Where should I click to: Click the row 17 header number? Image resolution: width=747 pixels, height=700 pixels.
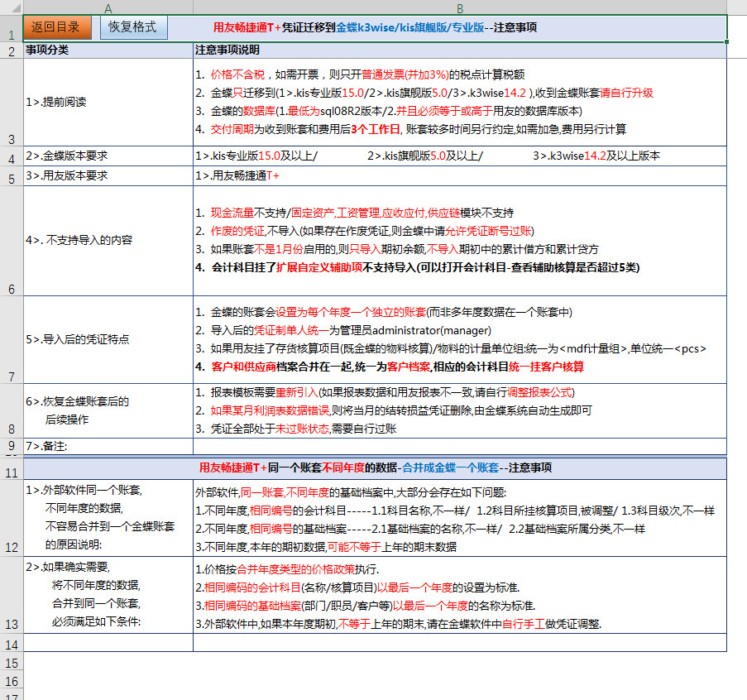11,694
